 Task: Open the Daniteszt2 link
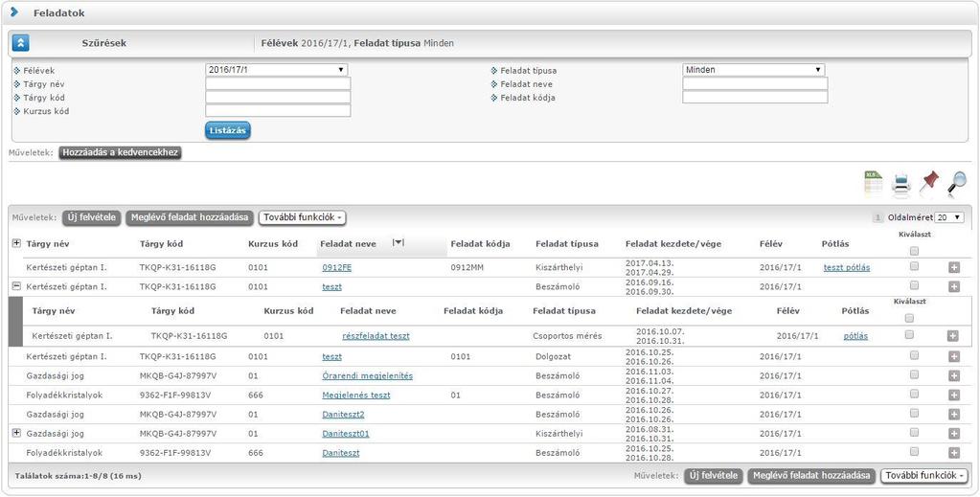tap(343, 415)
